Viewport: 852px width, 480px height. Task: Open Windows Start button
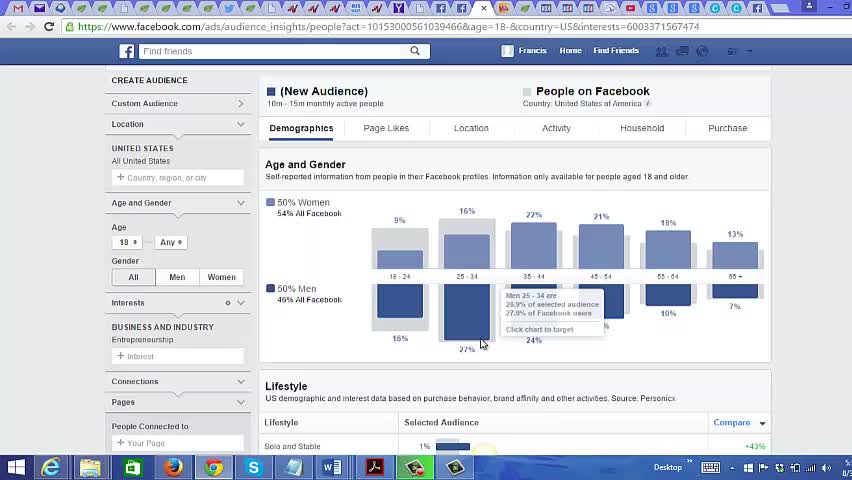click(16, 467)
